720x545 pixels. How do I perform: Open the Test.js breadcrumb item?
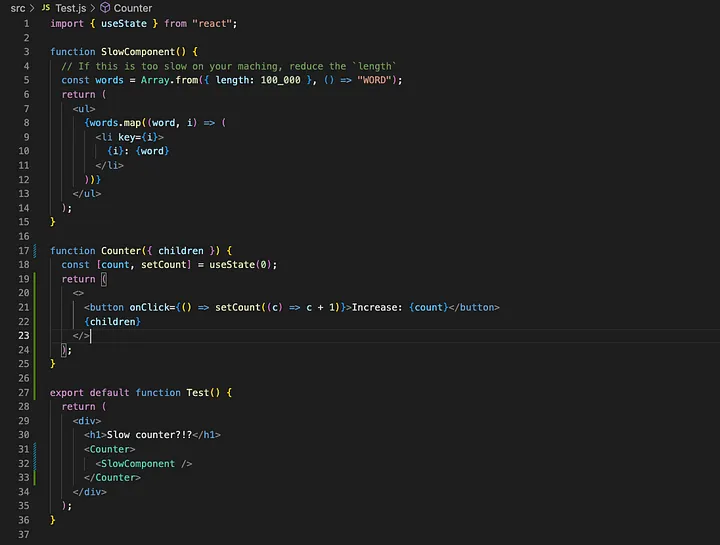tap(70, 8)
